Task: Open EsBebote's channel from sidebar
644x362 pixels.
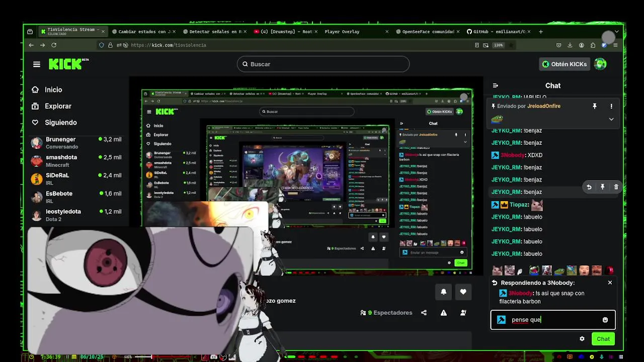Action: click(76, 197)
